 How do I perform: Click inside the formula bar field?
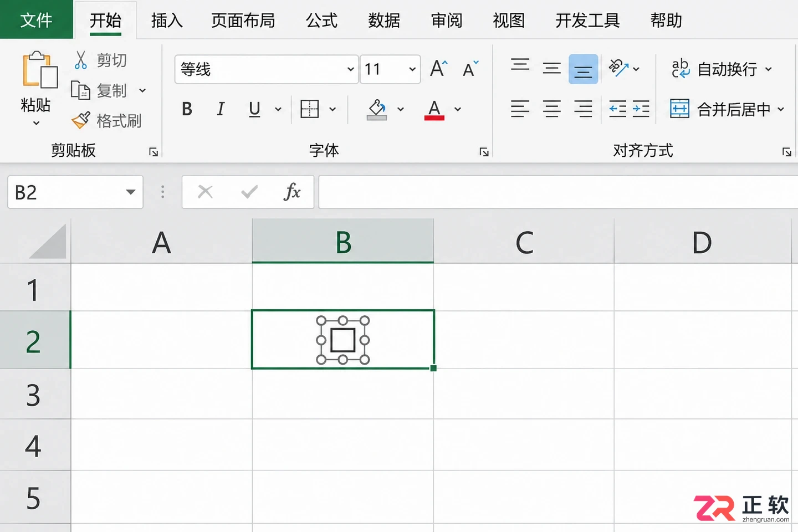click(558, 192)
